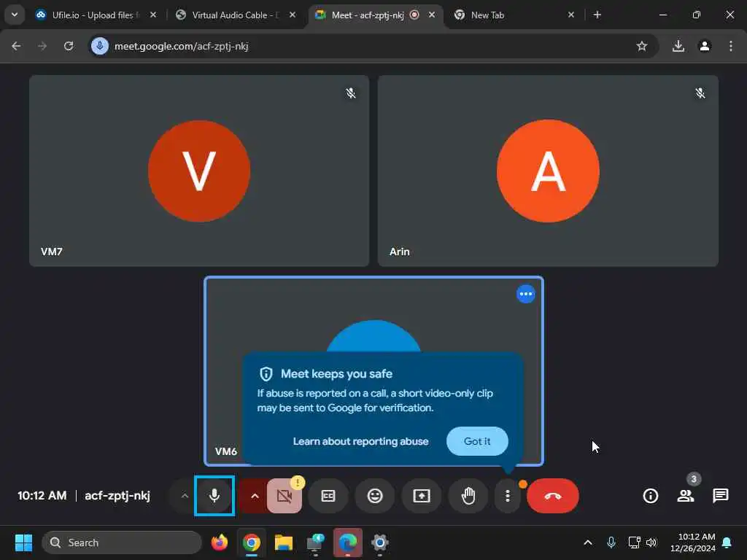Open Chrome from the taskbar
This screenshot has width=747, height=560.
(252, 542)
